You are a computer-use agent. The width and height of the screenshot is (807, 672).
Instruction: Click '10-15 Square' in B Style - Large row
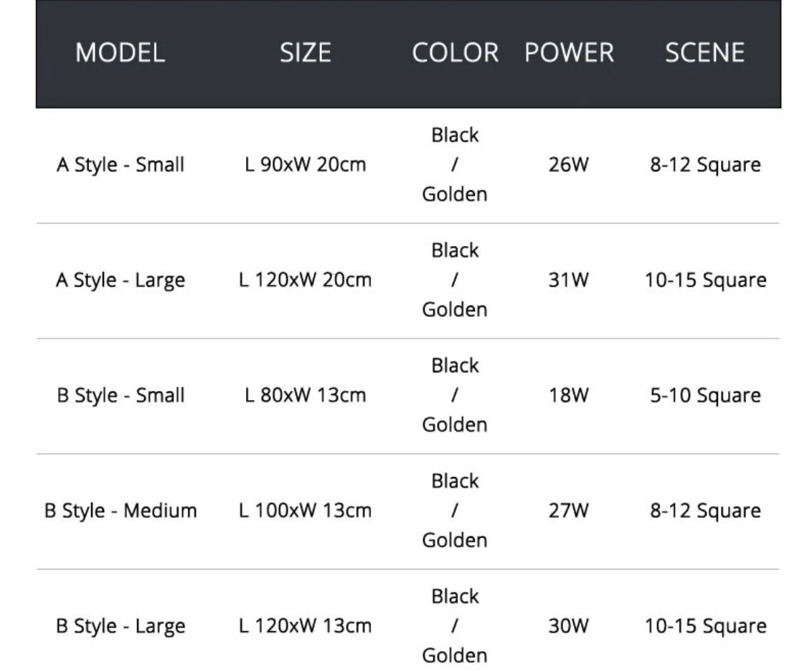705,625
